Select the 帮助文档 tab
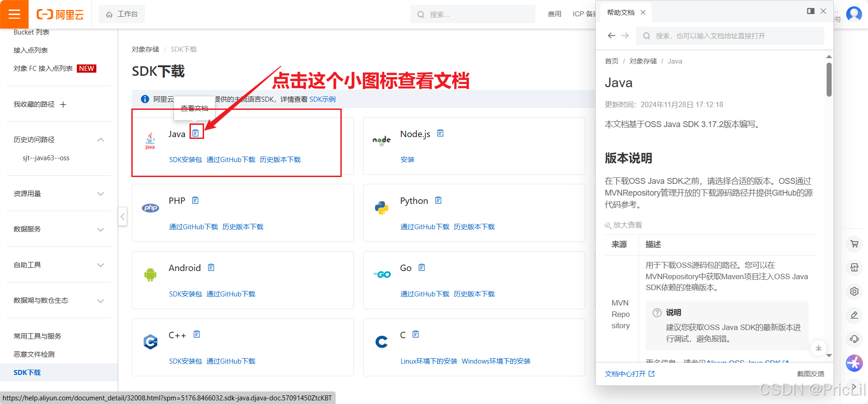 coord(621,12)
